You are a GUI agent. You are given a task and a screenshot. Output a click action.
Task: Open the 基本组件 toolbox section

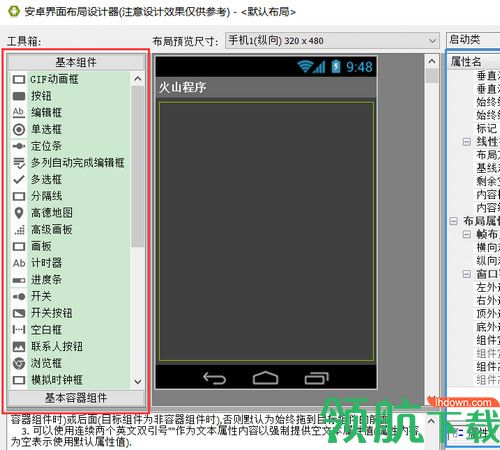point(76,62)
